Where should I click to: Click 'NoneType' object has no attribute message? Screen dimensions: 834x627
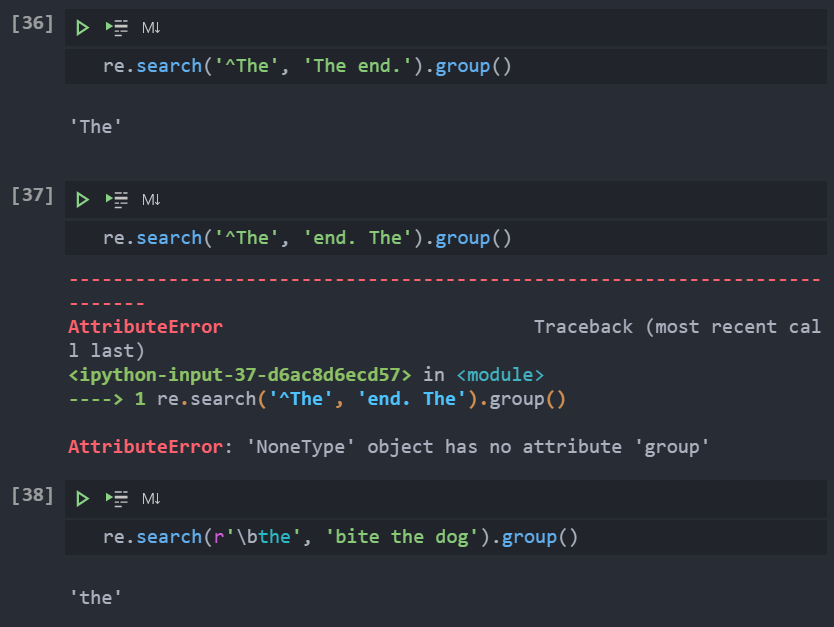point(477,447)
